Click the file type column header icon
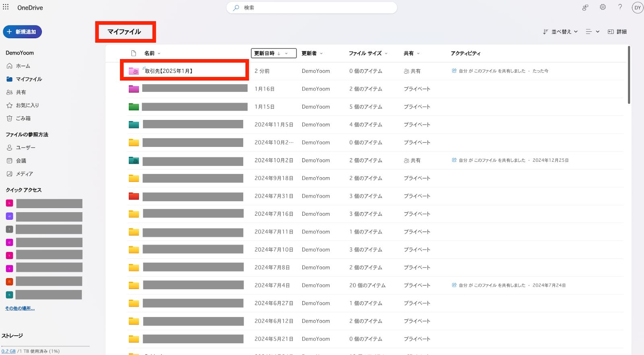 (x=134, y=54)
